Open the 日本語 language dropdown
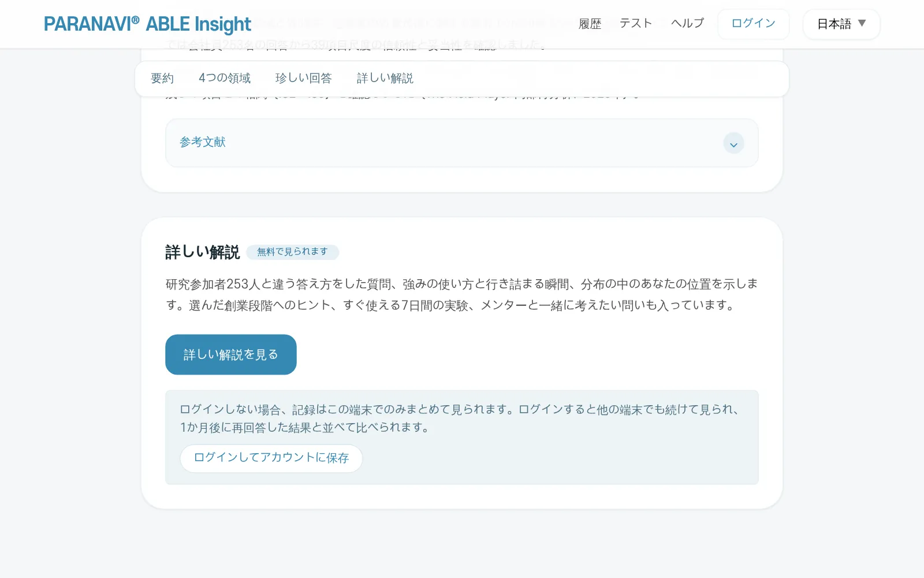The height and width of the screenshot is (578, 924). point(841,24)
